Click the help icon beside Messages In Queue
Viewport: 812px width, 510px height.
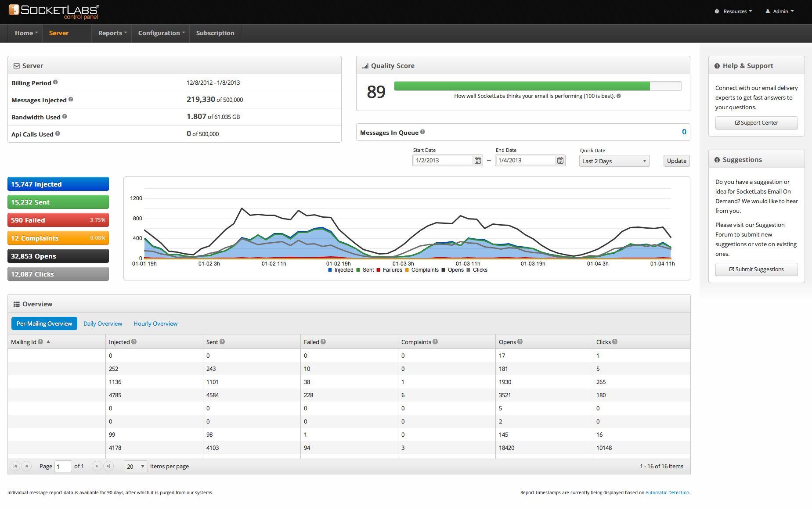tap(422, 132)
